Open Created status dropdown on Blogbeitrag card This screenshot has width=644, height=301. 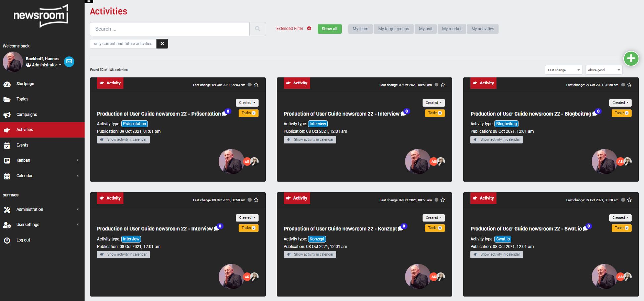[620, 103]
